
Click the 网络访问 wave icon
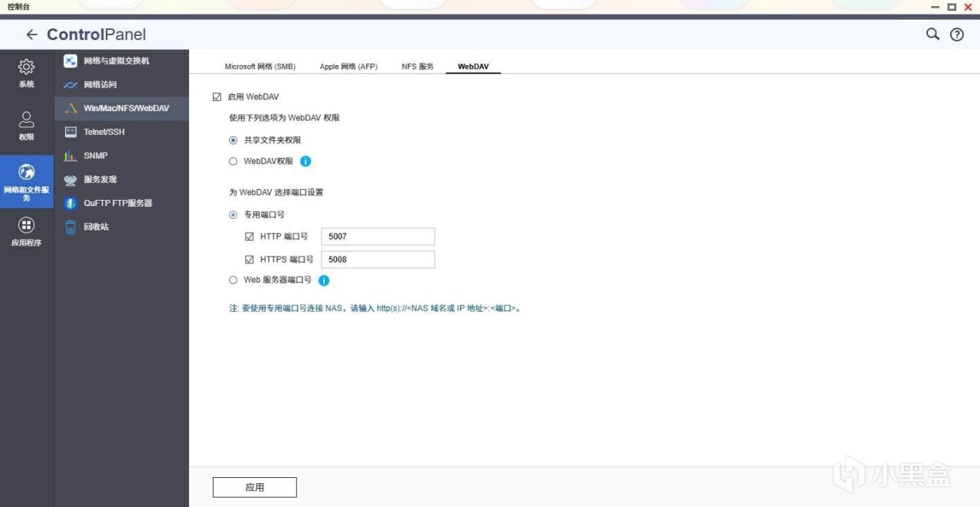tap(70, 84)
